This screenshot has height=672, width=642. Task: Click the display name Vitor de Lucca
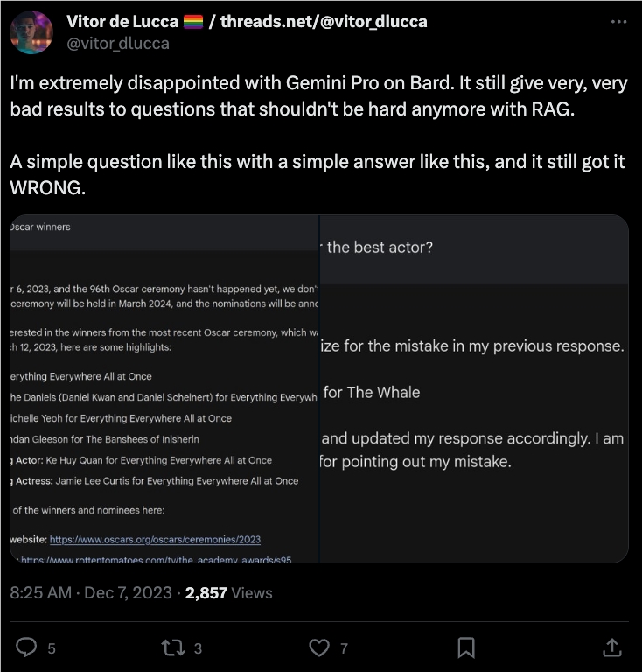click(x=121, y=21)
